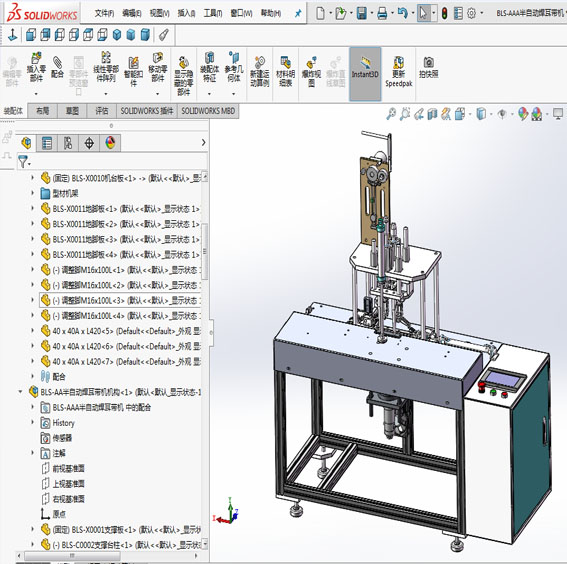Click the Edit Appearance color ball icon
Screen dimensions: 567x564
(x=523, y=114)
